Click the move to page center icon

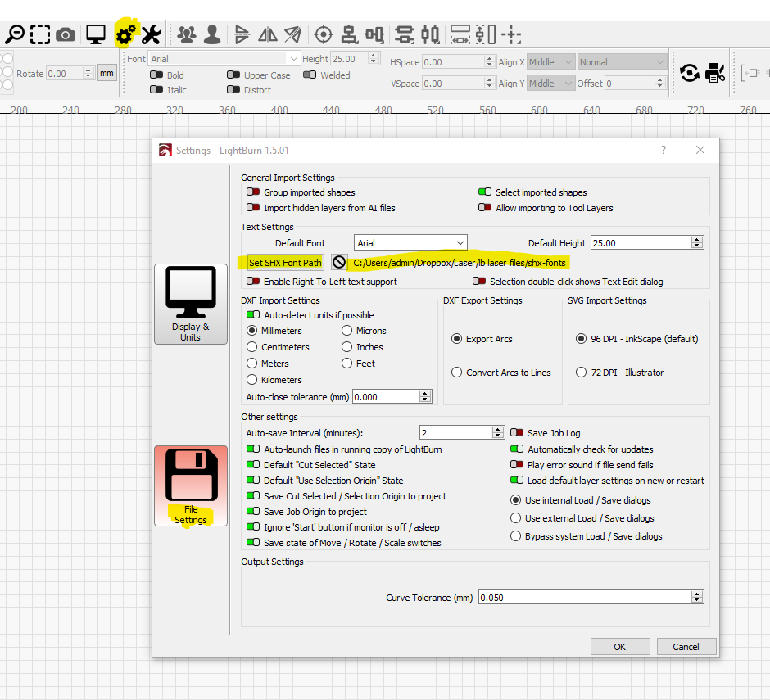coord(512,34)
